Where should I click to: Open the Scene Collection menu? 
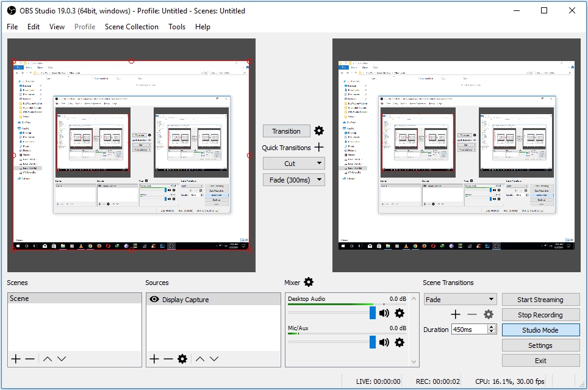tap(132, 27)
